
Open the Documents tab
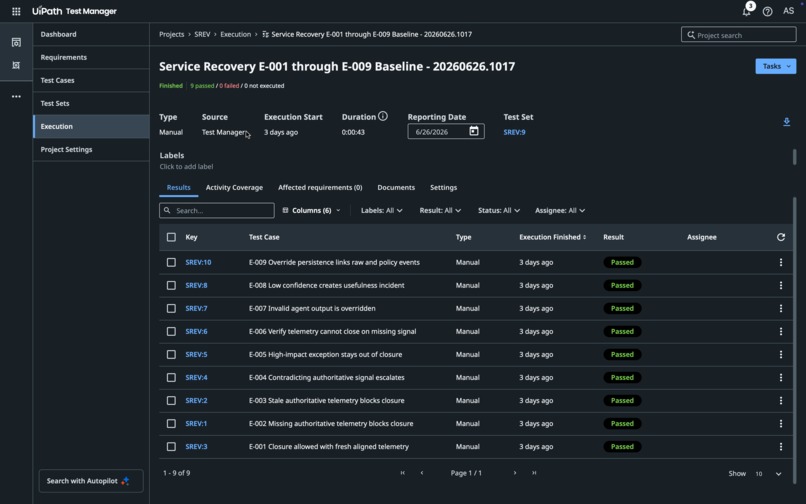[x=396, y=188]
